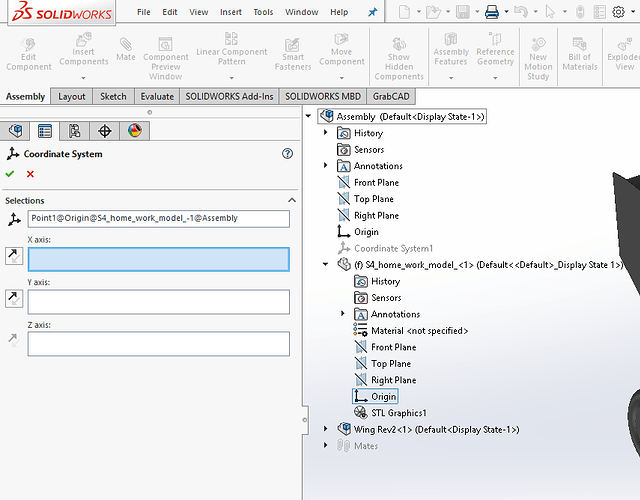Viewport: 640px width, 500px height.
Task: Collapse the Selections section
Action: [291, 200]
